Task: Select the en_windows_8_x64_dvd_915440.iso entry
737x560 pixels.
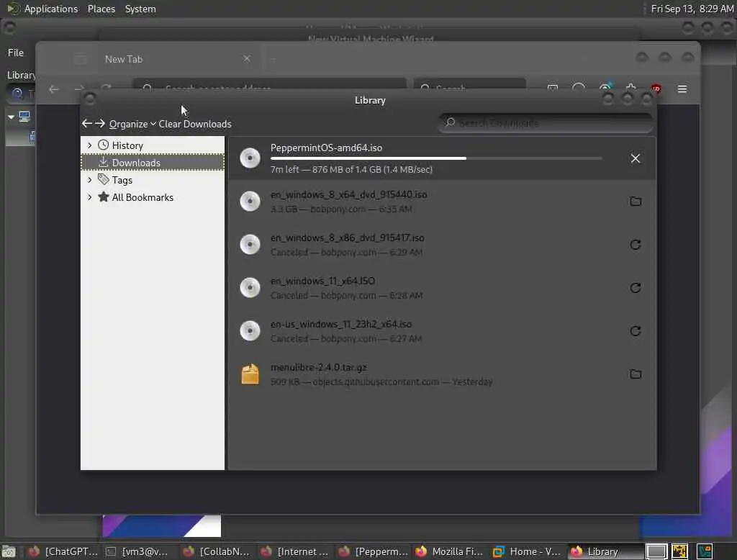Action: 442,202
